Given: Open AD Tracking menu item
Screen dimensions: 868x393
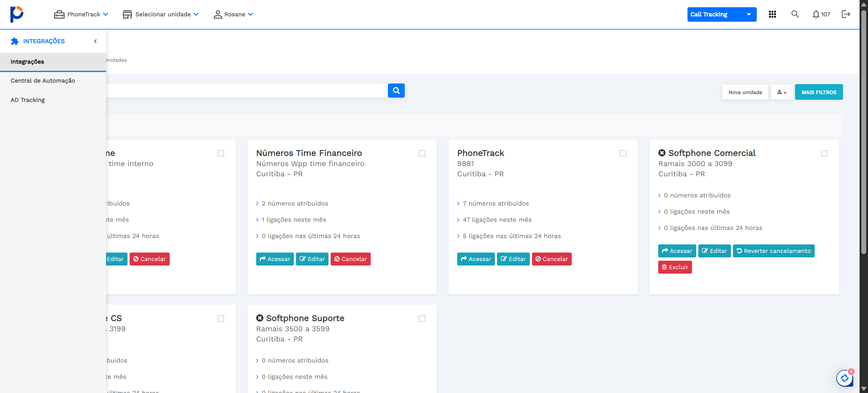Looking at the screenshot, I should click(x=53, y=100).
